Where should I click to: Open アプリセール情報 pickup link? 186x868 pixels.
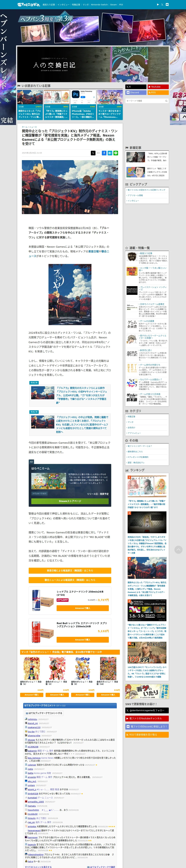click(x=135, y=195)
